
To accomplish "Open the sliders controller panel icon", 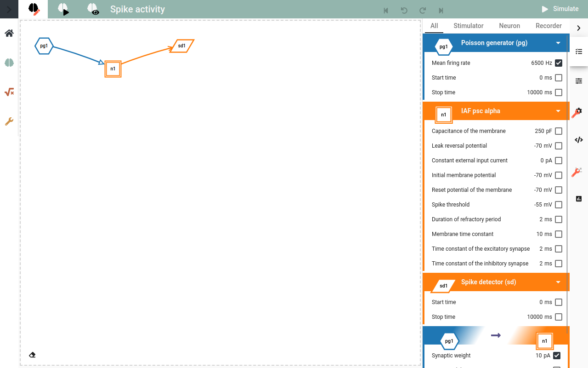I will click(x=579, y=81).
